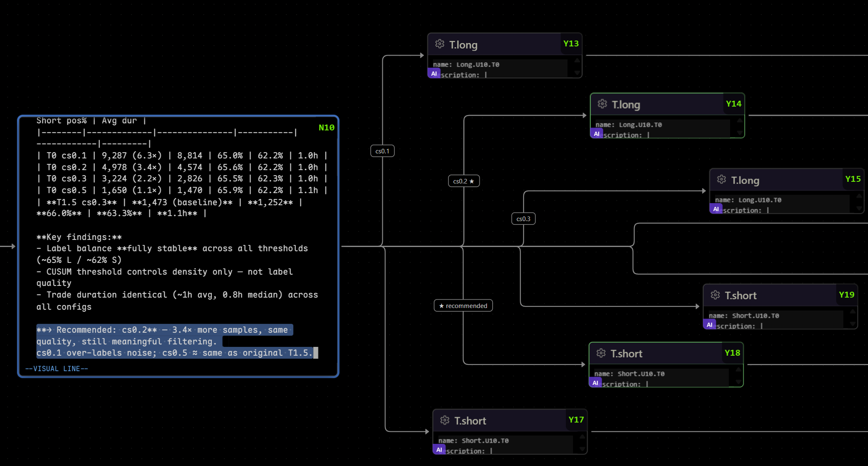Click the scroll-down arrow in node Y19
868x466 pixels.
click(x=853, y=324)
